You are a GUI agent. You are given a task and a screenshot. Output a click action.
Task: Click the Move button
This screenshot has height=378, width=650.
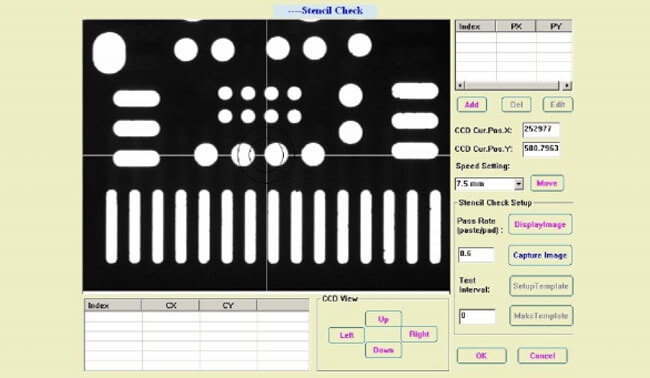pyautogui.click(x=547, y=183)
